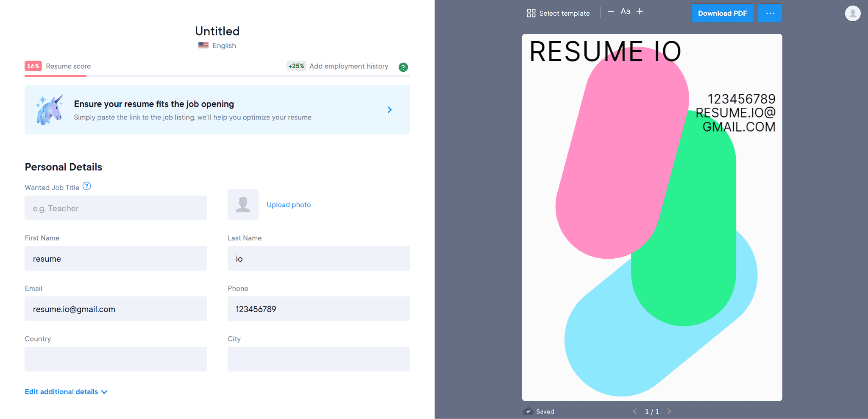Open the English language selector
Image resolution: width=868 pixels, height=419 pixels.
coord(217,45)
